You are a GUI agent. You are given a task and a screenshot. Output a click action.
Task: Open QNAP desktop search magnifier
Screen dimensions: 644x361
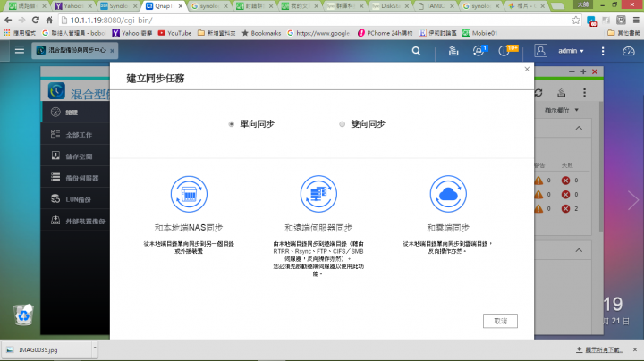(x=416, y=51)
